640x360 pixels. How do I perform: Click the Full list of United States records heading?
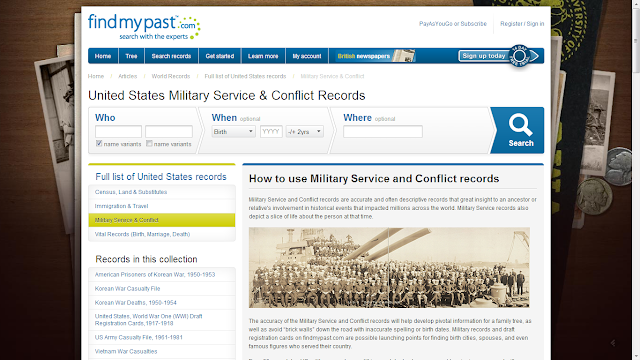click(161, 177)
